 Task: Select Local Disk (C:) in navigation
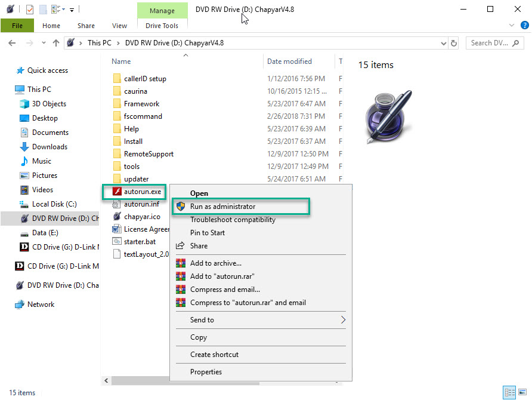click(54, 204)
